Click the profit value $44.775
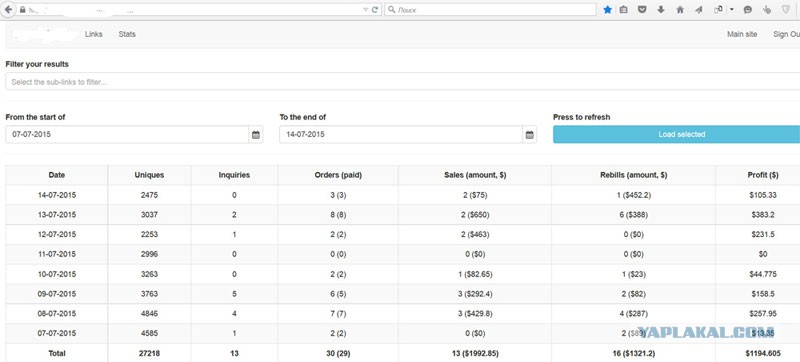Viewport: 800px width, 362px height. [x=763, y=274]
